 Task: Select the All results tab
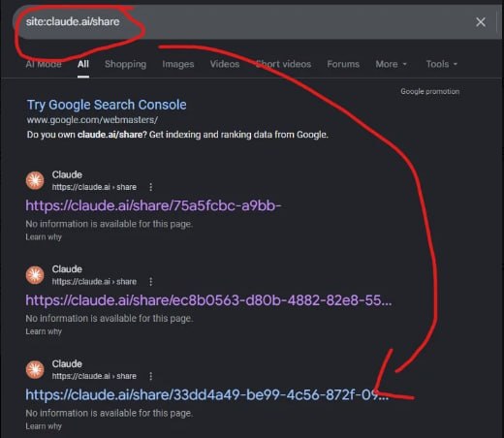click(83, 64)
